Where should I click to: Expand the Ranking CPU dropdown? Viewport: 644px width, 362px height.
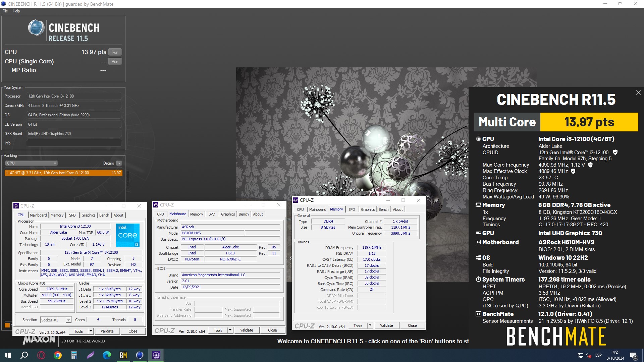click(31, 163)
